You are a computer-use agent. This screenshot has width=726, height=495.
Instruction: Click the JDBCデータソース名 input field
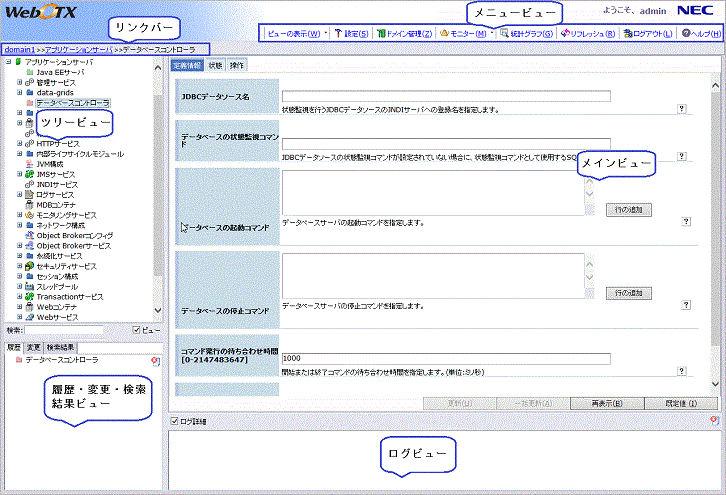445,96
